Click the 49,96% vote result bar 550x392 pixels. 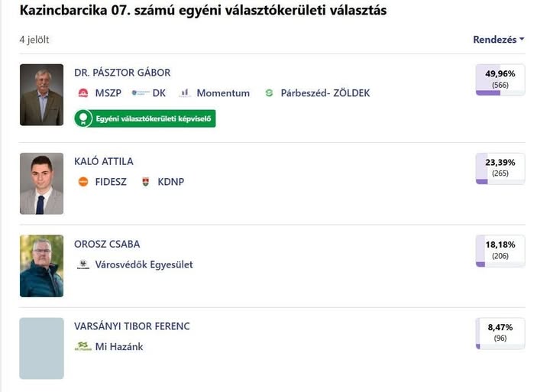click(x=500, y=79)
